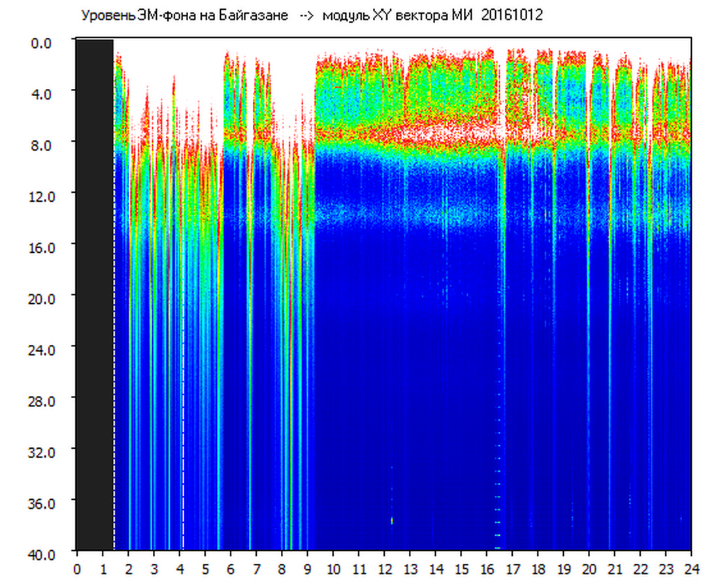Click the x-axis label 12
The width and height of the screenshot is (716, 588).
(384, 568)
